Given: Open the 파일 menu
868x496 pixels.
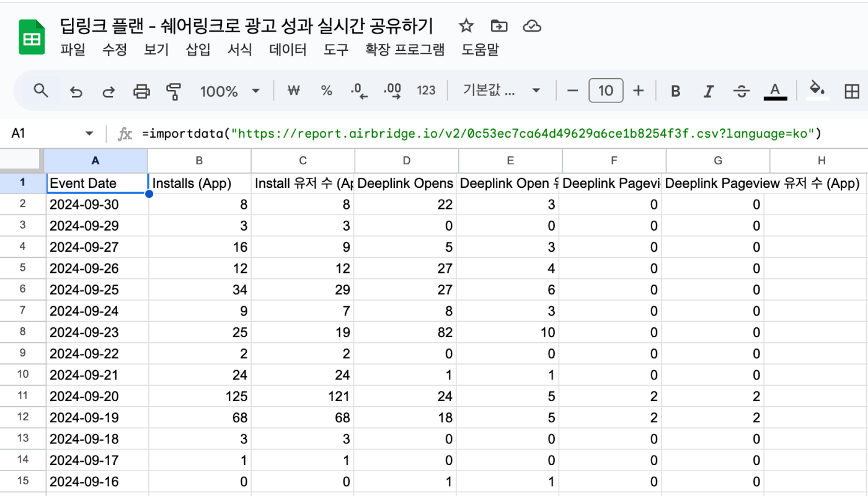Looking at the screenshot, I should [73, 50].
